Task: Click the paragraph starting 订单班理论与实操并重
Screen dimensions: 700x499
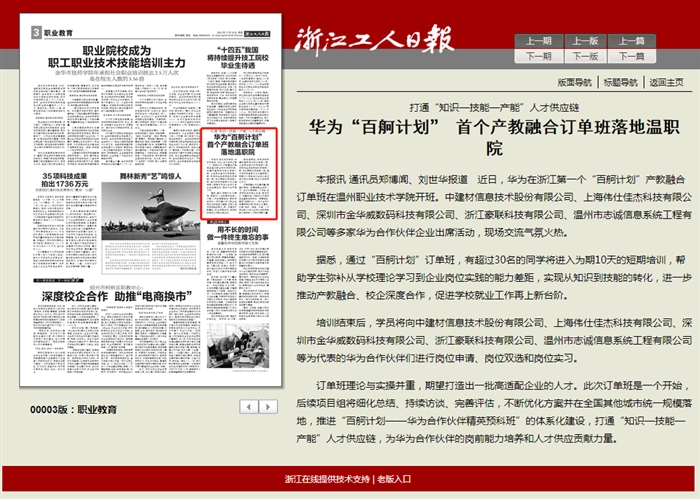Action: pyautogui.click(x=494, y=412)
